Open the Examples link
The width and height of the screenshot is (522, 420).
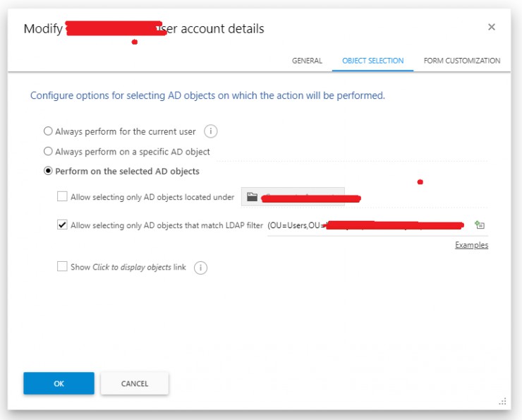coord(471,245)
